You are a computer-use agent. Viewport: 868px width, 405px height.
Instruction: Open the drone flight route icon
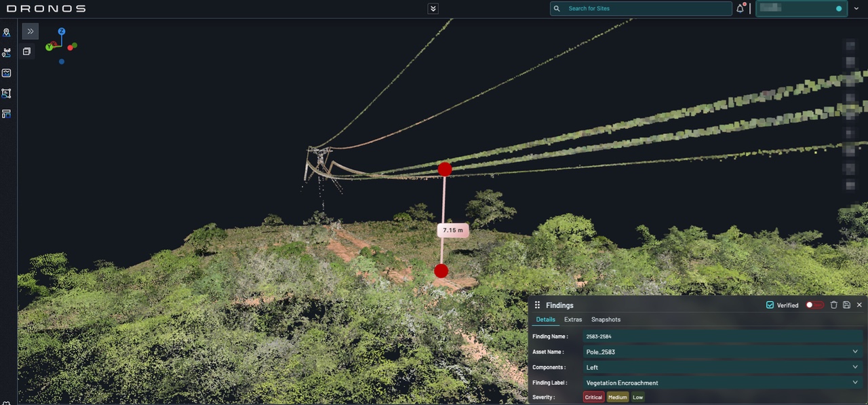(x=7, y=53)
